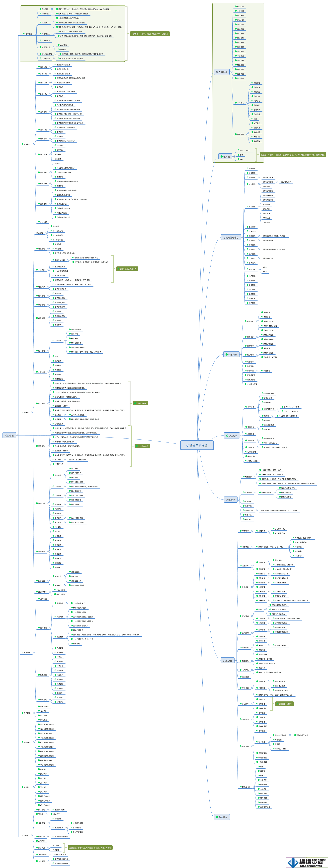
Task: Click green check marker beside 客户端 node
Action: (222, 156)
